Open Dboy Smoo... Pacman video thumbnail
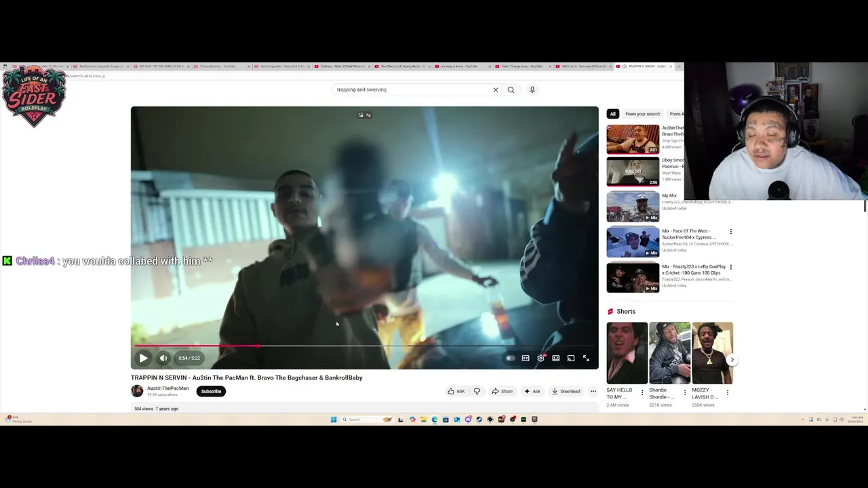Screen dimensions: 868x488 [x=633, y=171]
